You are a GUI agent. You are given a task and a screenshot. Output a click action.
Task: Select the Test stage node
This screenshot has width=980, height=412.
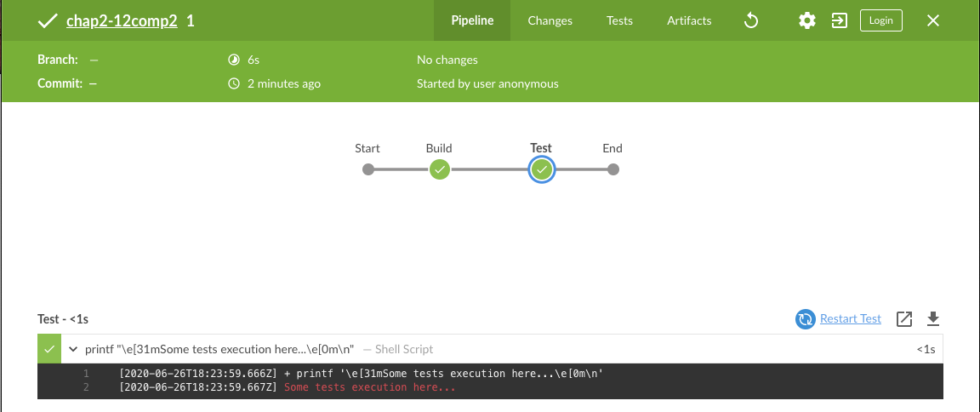point(541,169)
